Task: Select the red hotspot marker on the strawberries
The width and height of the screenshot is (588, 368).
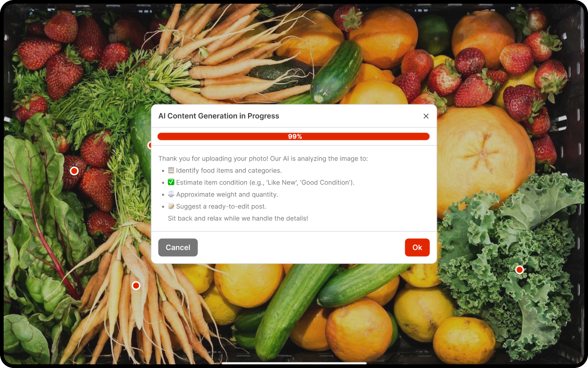Action: click(74, 171)
